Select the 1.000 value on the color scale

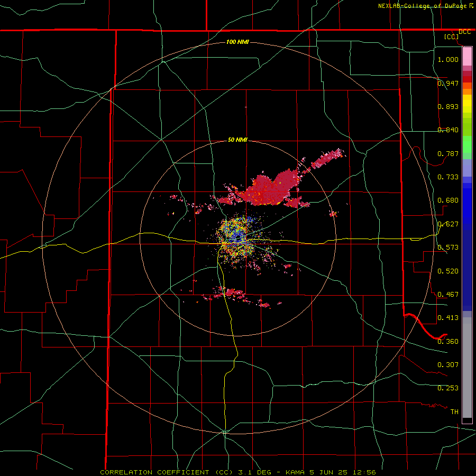448,59
